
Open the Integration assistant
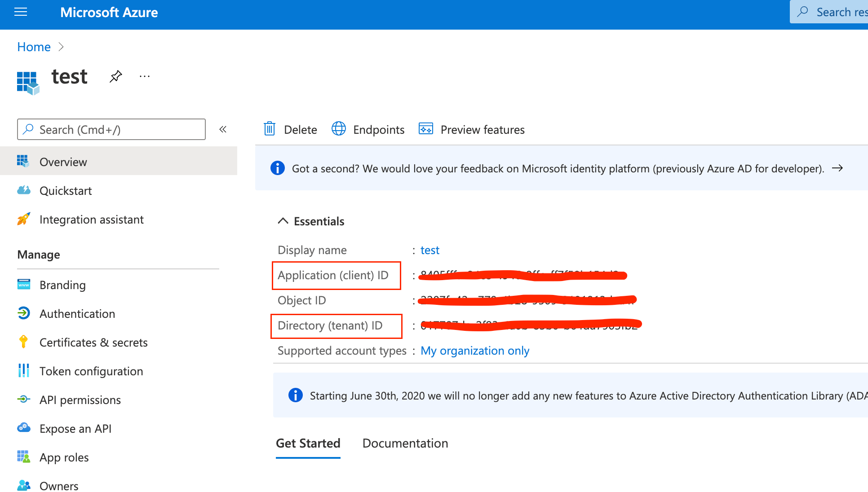[x=92, y=220]
